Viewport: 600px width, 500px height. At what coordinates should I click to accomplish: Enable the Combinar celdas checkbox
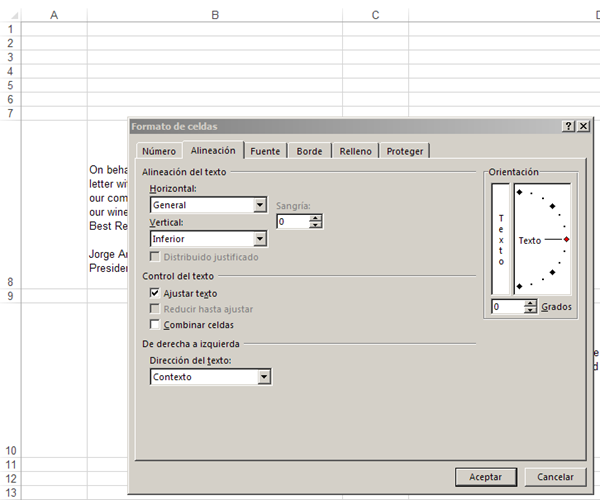coord(154,325)
